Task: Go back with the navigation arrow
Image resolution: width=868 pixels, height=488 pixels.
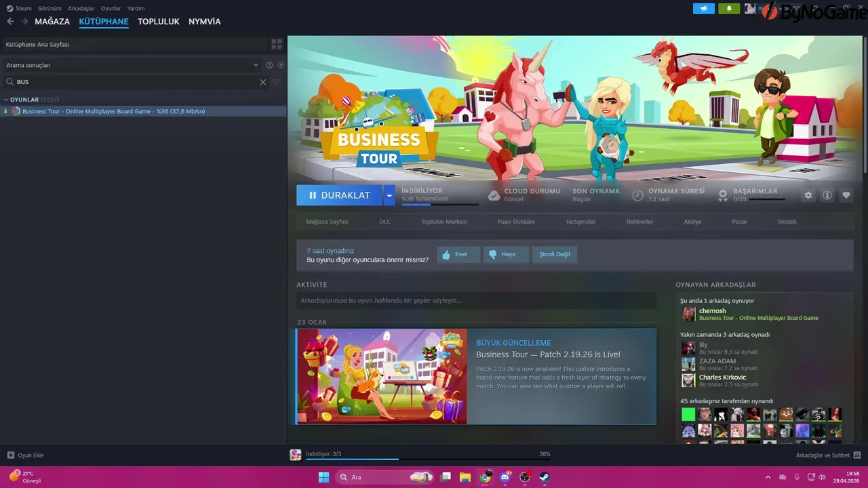Action: point(10,22)
